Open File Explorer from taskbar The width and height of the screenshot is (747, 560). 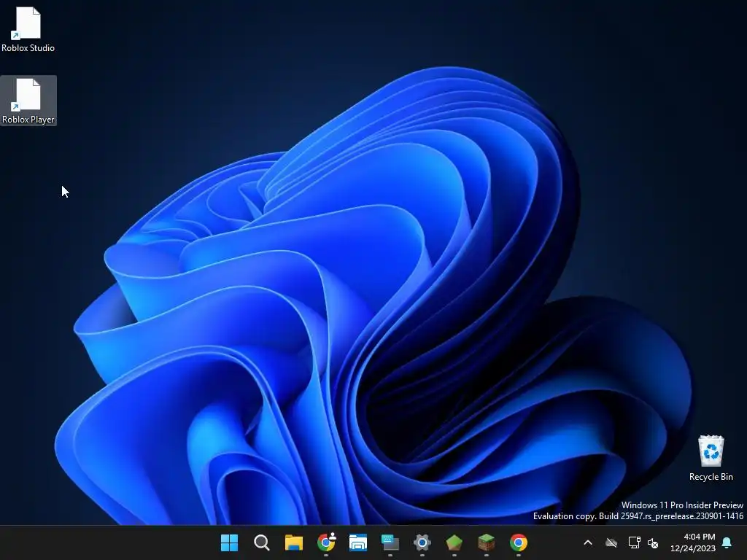coord(294,542)
